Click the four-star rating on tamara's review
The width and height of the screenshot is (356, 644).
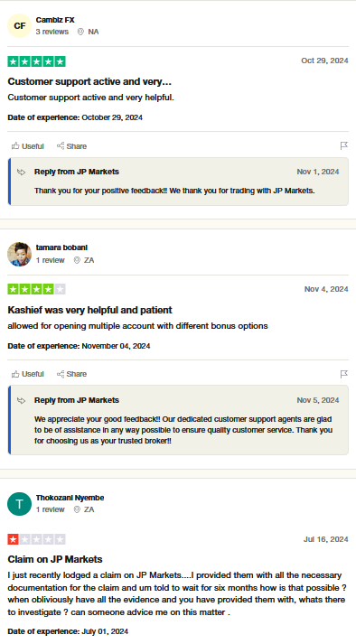[36, 289]
